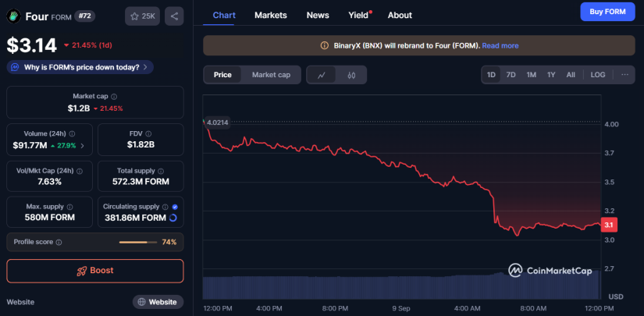This screenshot has width=644, height=316.
Task: Open Total supply info icon
Action: [x=161, y=171]
